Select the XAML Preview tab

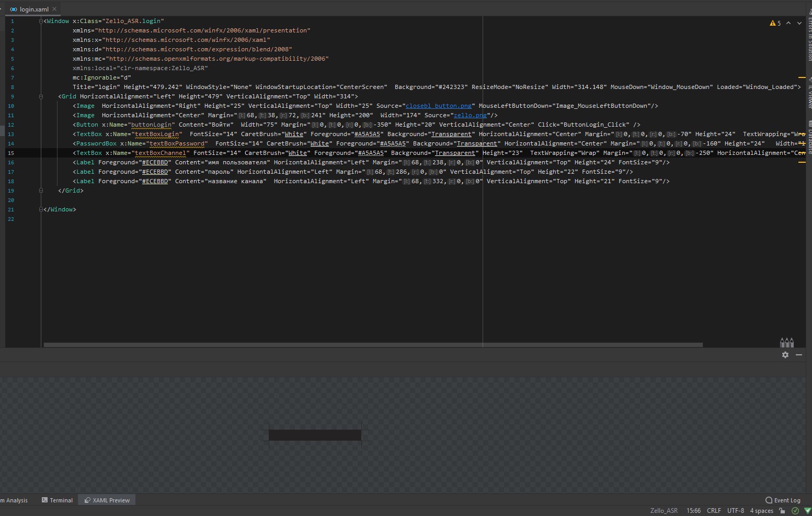tap(107, 500)
